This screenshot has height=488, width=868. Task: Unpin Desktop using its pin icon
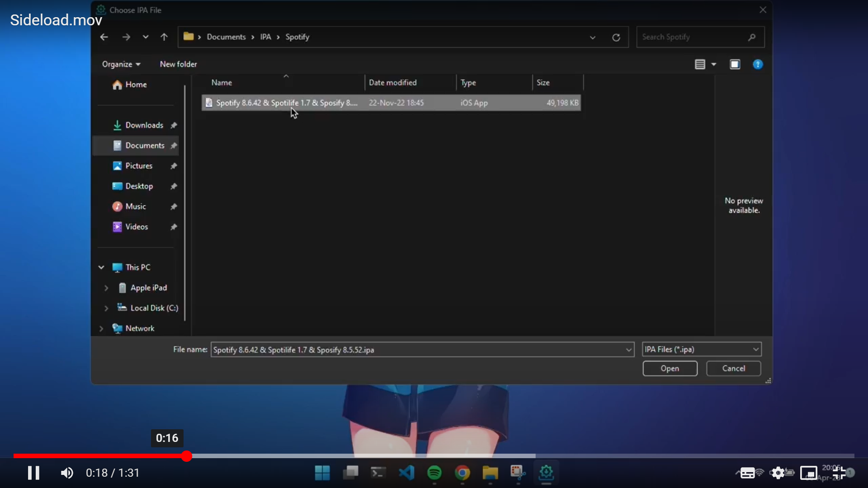click(x=174, y=186)
